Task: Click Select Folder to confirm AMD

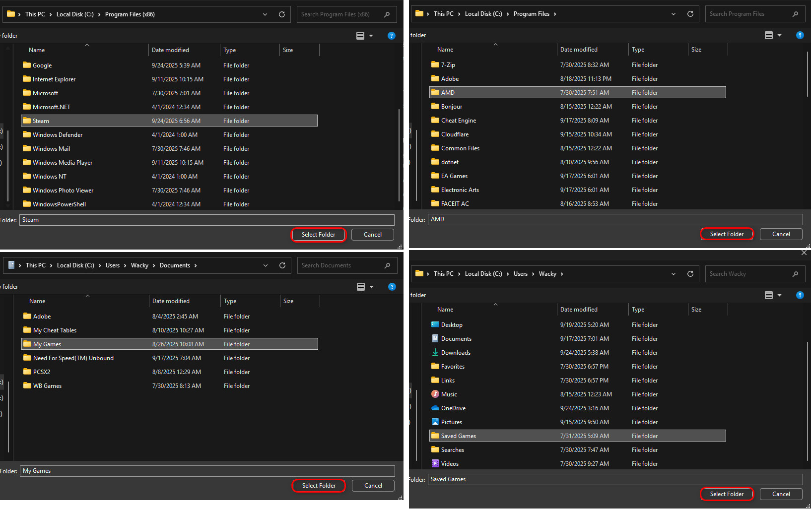Action: pyautogui.click(x=726, y=234)
